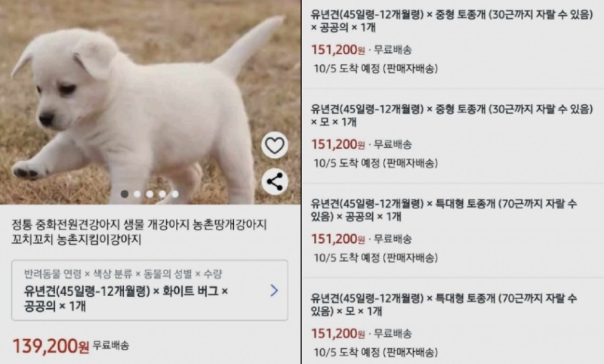Screen dimensions: 604x364
Task: Open product title 정통 중화전원견강아지
Action: (139, 232)
